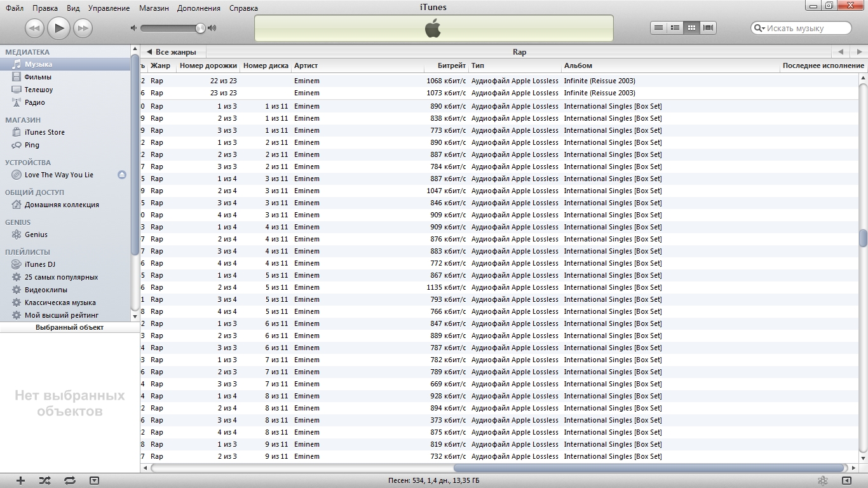Sort by the Номер дорожки column header
This screenshot has height=488, width=868.
coord(208,65)
